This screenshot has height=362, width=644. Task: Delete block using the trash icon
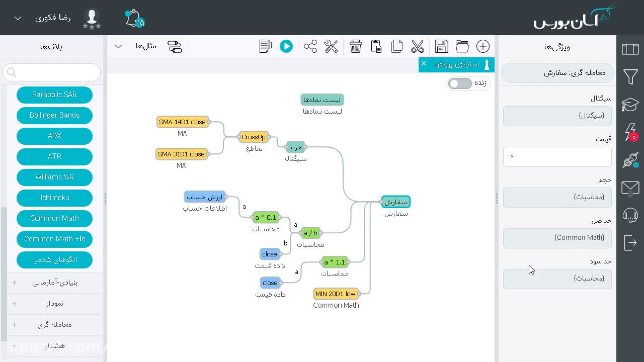356,46
